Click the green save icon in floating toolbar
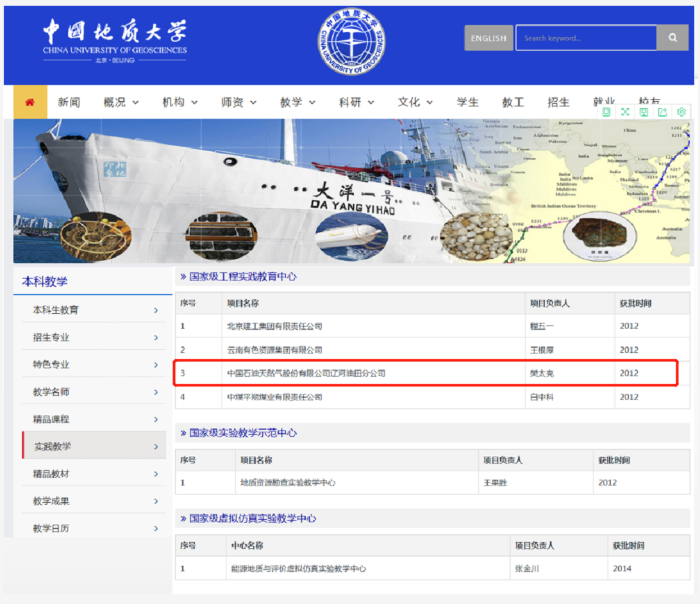Viewport: 700px width, 604px height. [644, 112]
